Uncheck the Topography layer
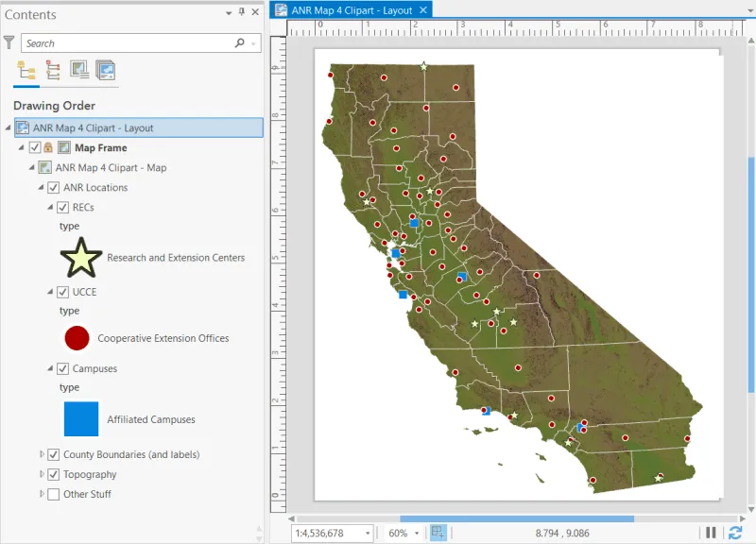This screenshot has height=544, width=756. pyautogui.click(x=54, y=474)
